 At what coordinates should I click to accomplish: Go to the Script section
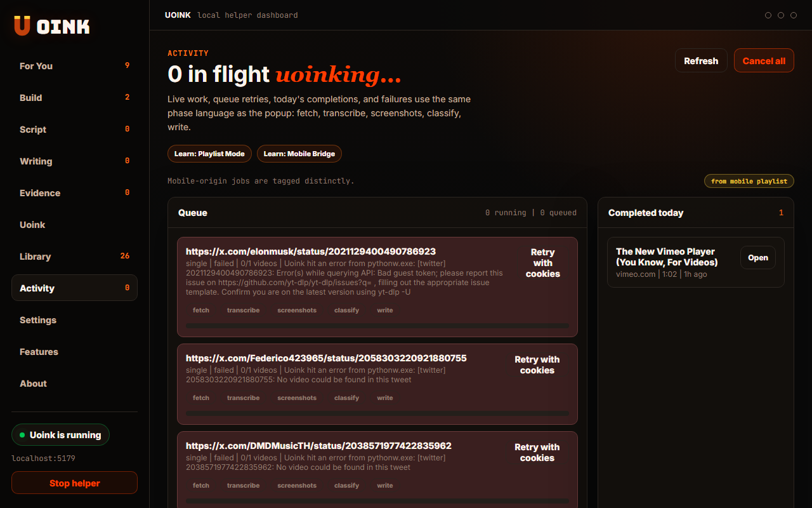coord(74,129)
